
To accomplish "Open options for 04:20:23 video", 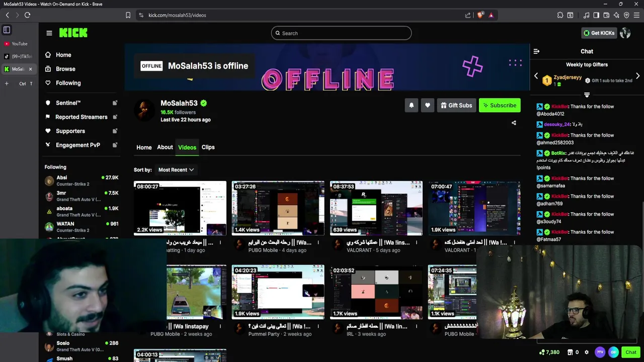I will click(318, 326).
